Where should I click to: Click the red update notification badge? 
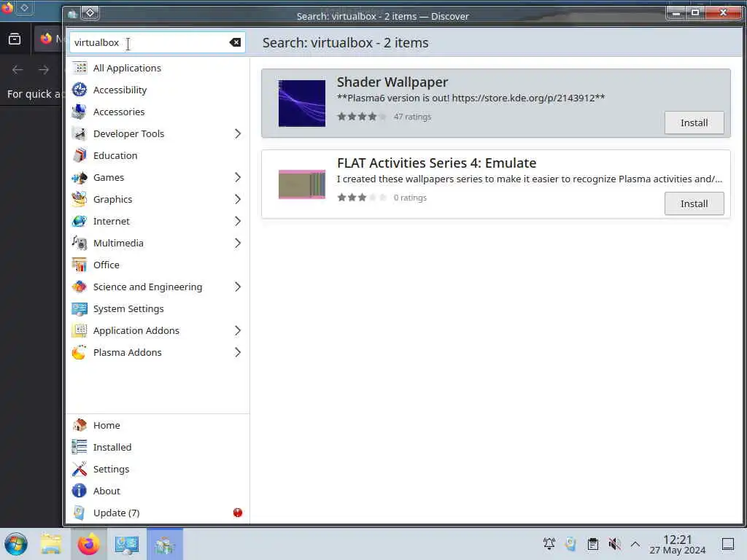tap(238, 513)
